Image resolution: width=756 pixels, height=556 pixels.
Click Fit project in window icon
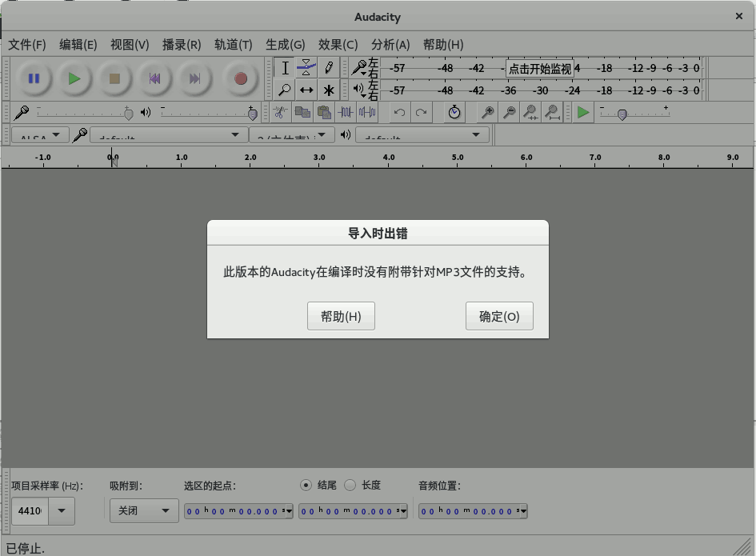[x=553, y=112]
